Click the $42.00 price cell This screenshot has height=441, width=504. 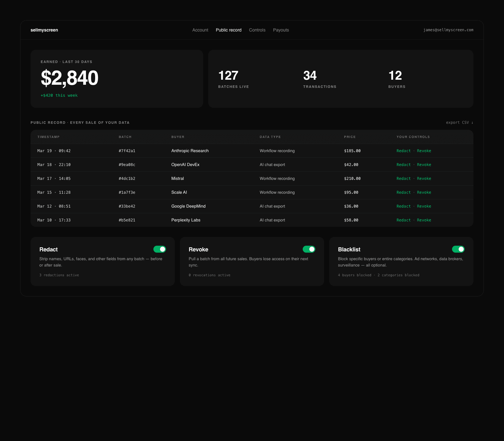tap(351, 165)
